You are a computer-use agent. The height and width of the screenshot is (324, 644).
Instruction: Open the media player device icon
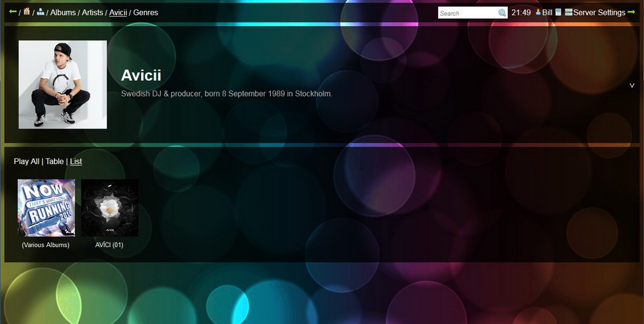[x=558, y=12]
